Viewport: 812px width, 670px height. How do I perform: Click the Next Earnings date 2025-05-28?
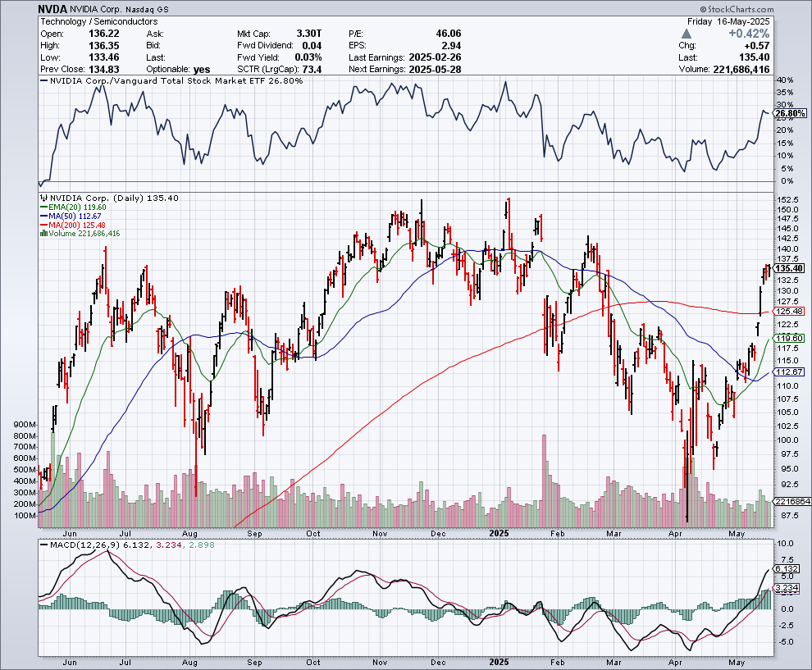(435, 70)
